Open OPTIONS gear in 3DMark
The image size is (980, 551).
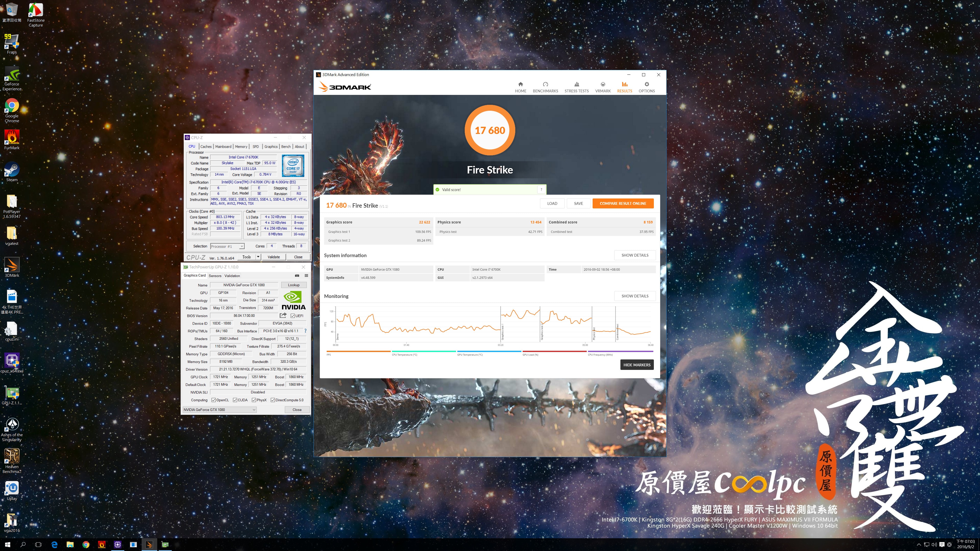[x=646, y=87]
